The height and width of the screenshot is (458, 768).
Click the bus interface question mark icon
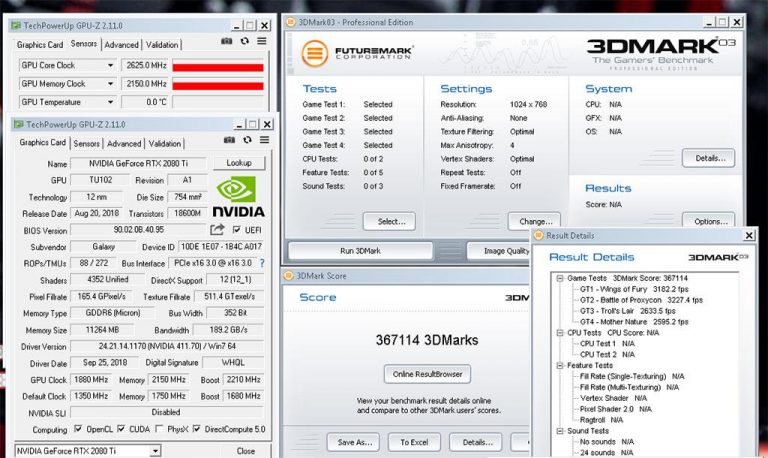[262, 263]
